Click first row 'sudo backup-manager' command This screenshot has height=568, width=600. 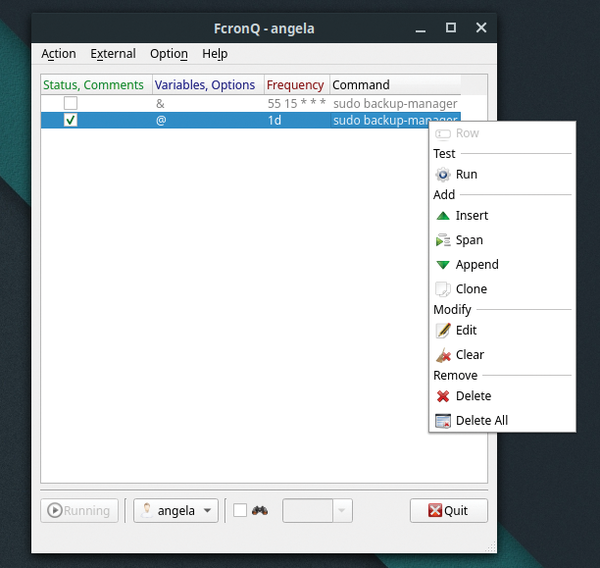point(395,103)
